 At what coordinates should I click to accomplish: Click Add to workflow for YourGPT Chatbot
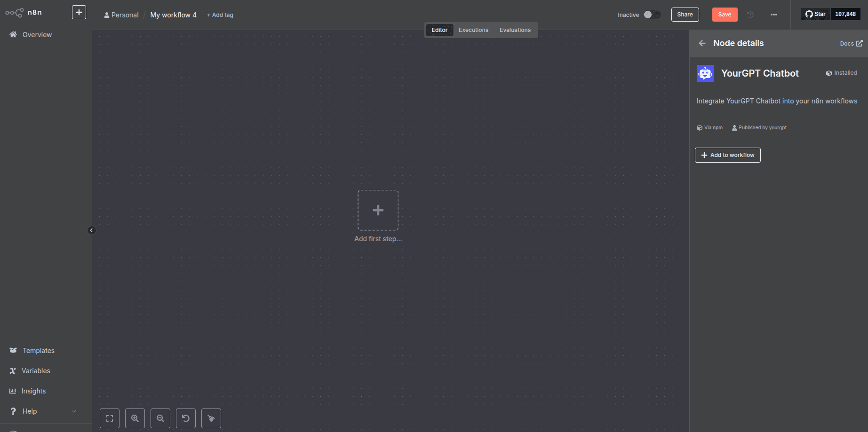727,155
